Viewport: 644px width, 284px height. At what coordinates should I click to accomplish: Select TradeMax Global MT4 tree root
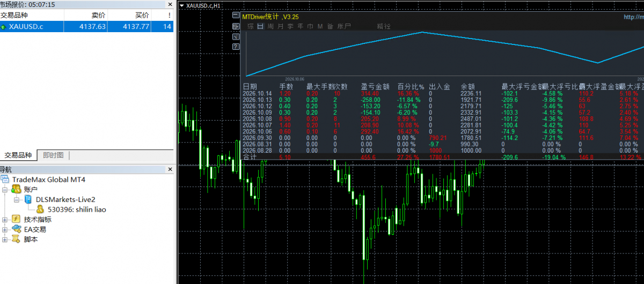point(49,180)
